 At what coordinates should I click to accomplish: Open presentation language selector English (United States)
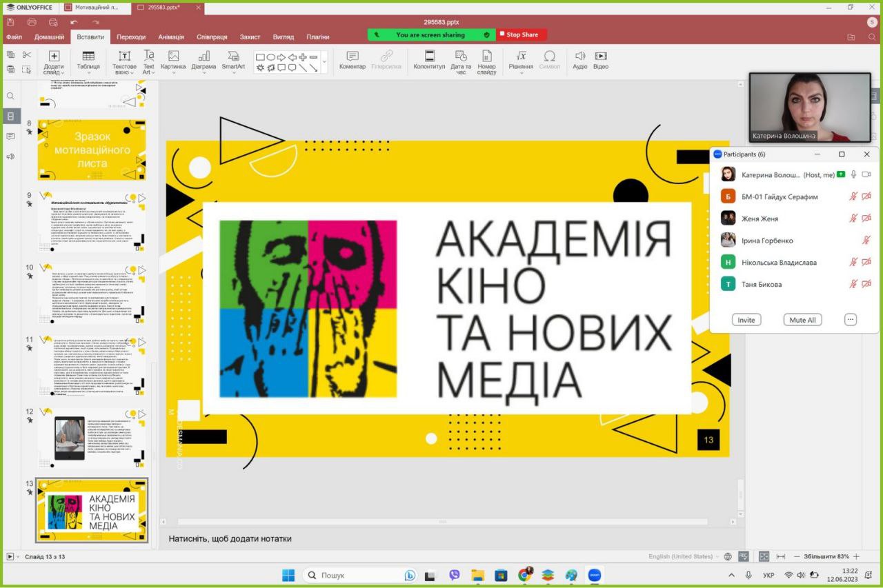point(680,556)
